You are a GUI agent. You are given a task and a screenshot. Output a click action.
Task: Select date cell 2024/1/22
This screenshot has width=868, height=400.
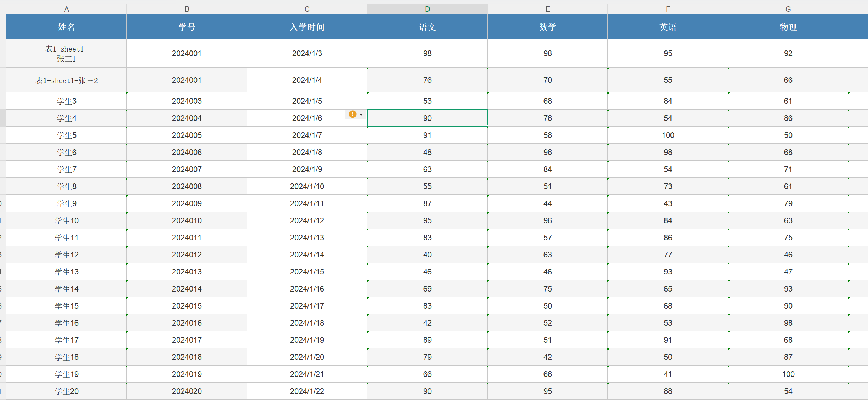pyautogui.click(x=307, y=391)
